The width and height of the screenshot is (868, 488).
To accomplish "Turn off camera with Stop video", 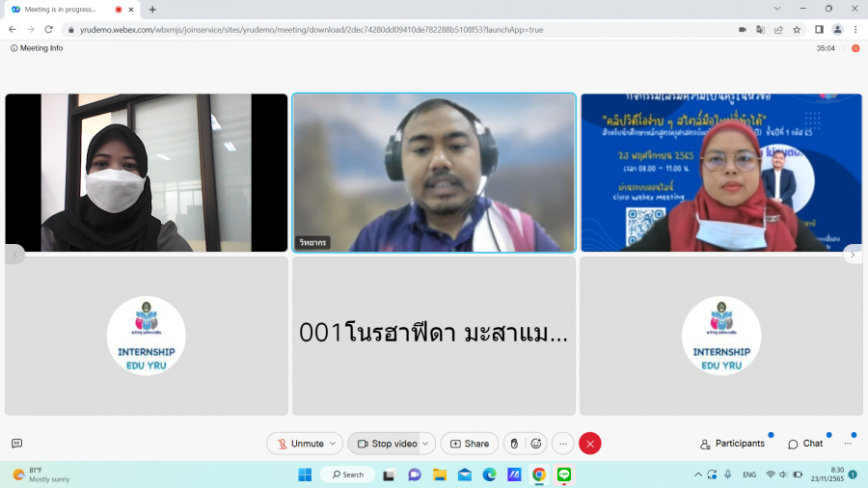I will pos(387,444).
